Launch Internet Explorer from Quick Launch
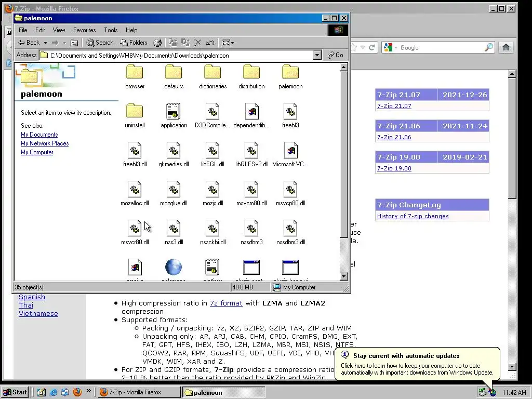532x399 pixels. tap(54, 393)
